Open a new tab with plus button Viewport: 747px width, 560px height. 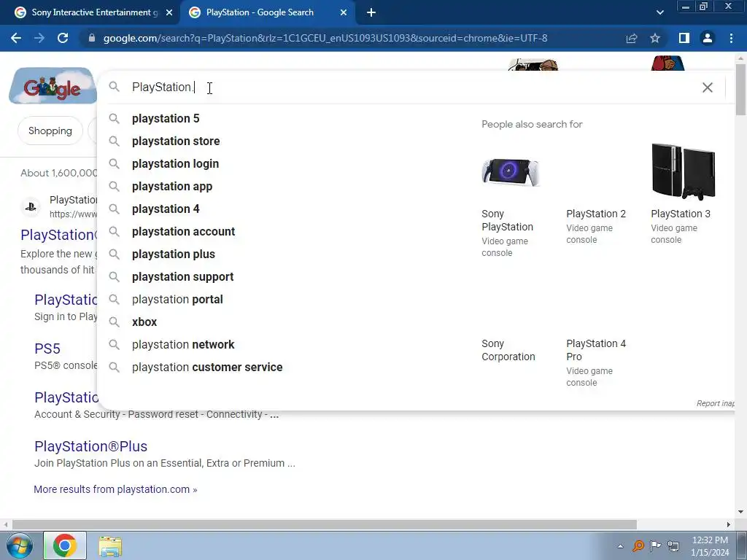371,12
